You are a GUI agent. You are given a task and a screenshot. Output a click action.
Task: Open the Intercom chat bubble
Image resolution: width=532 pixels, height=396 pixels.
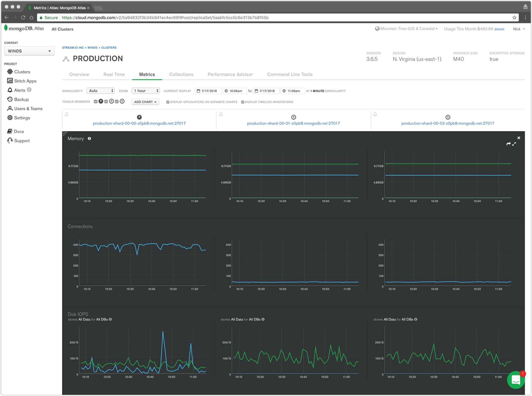tap(516, 380)
